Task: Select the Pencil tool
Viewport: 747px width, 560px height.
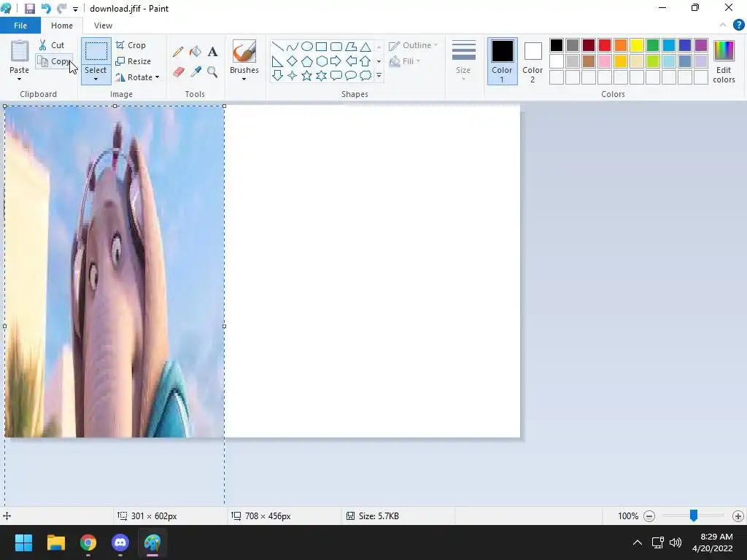Action: [x=178, y=52]
